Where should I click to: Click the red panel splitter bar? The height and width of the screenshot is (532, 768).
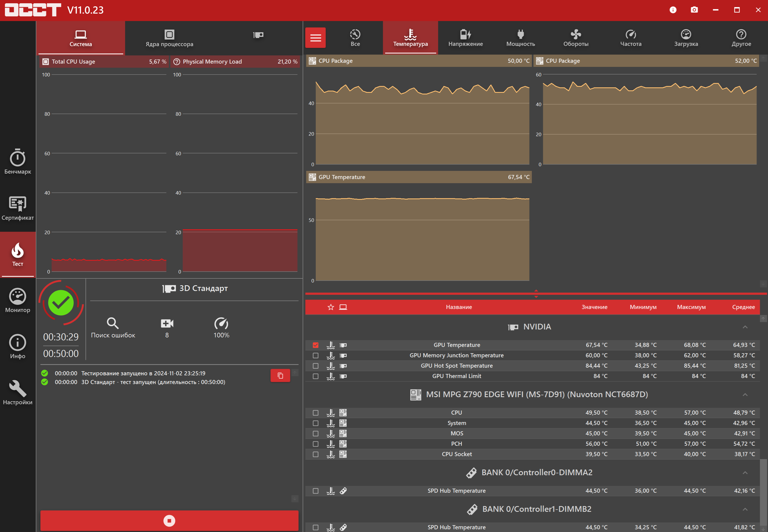tap(536, 294)
